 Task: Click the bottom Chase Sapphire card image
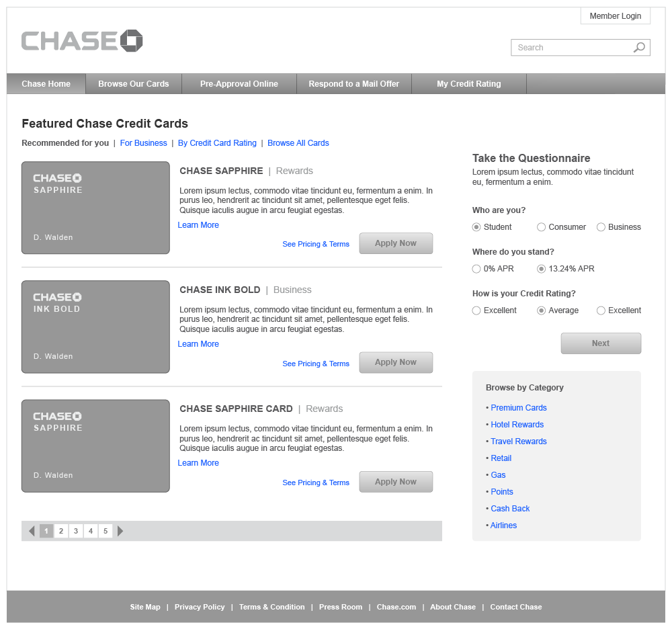pos(95,446)
